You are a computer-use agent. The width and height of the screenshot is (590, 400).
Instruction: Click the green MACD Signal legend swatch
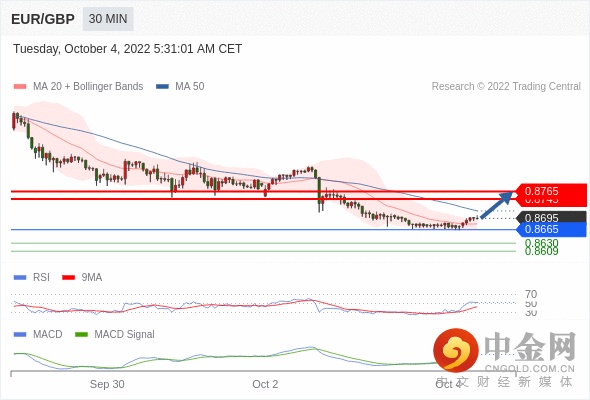tap(81, 335)
